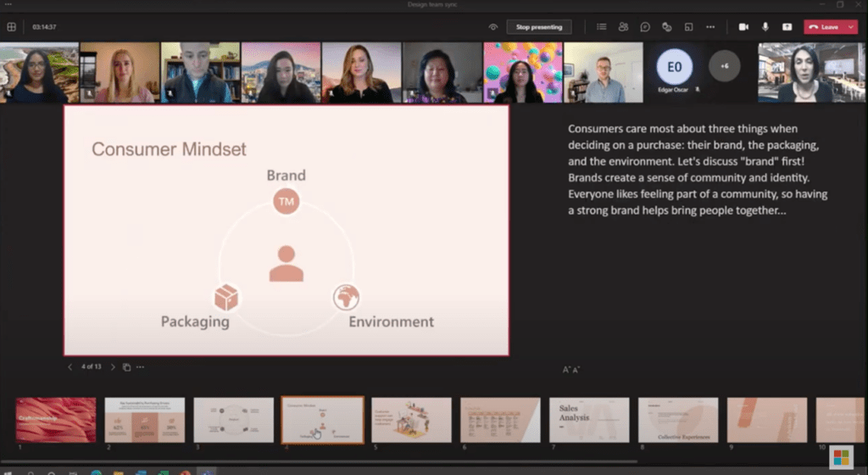868x475 pixels.
Task: Leave the meeting with the Leave button
Action: 822,27
